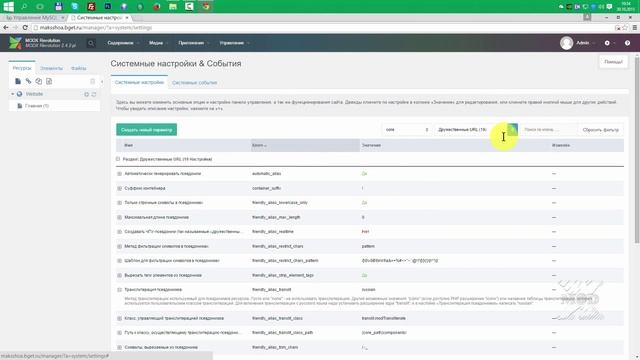Create new symlink icon in Resources toolbar
640x360 pixels.
38,81
